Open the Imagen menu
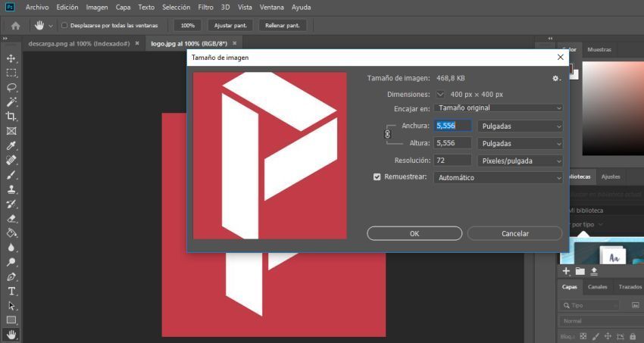This screenshot has width=644, height=343. click(97, 8)
